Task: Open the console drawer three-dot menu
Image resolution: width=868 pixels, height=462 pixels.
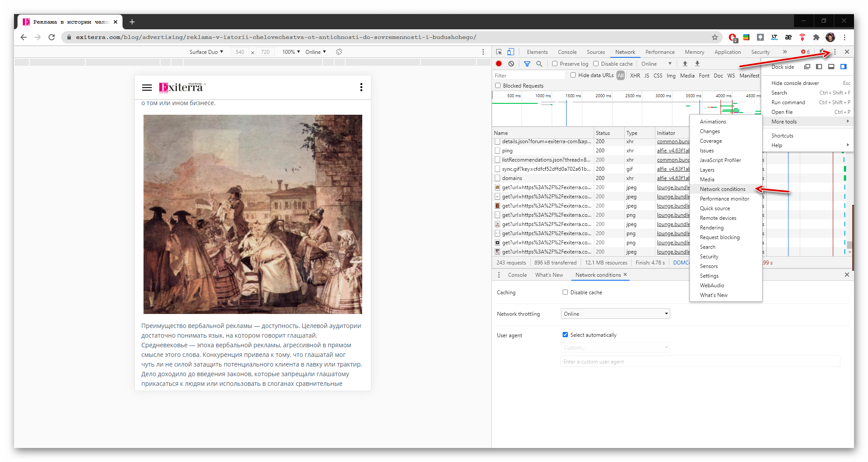Action: pyautogui.click(x=499, y=275)
